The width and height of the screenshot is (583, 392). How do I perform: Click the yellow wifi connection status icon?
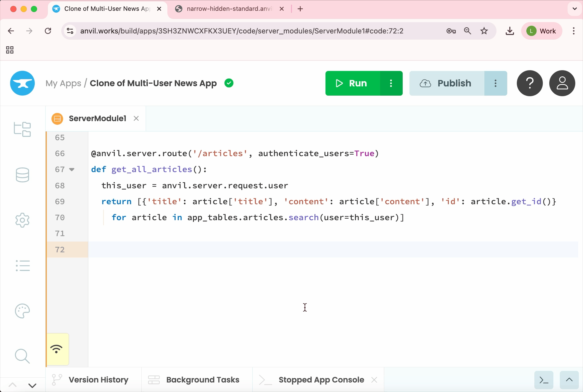tap(56, 349)
